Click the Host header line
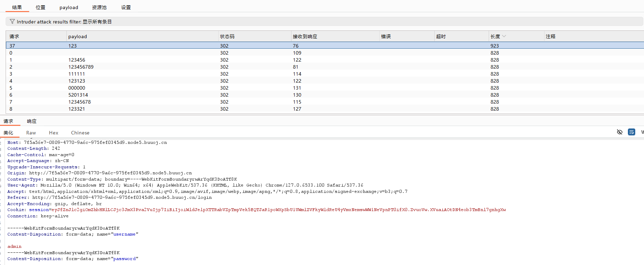The width and height of the screenshot is (644, 265). [x=87, y=142]
